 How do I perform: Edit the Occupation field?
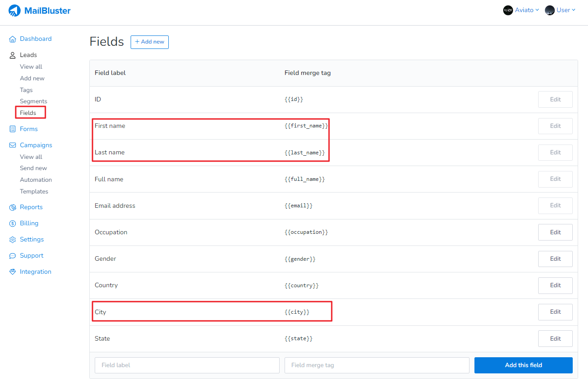pyautogui.click(x=555, y=232)
